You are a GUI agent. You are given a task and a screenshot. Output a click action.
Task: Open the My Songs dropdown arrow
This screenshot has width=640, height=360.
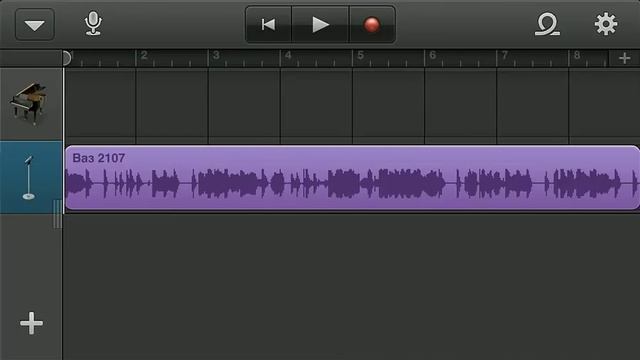click(x=35, y=24)
